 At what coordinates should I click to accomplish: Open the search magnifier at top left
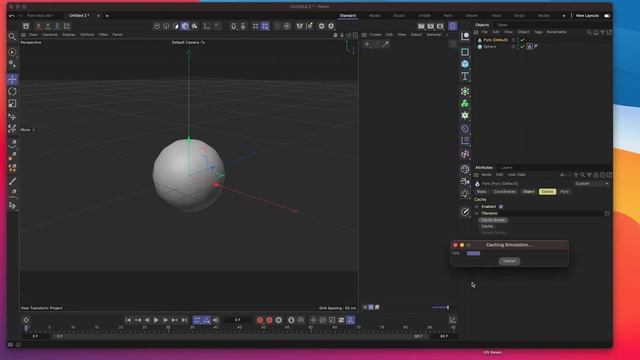point(12,37)
